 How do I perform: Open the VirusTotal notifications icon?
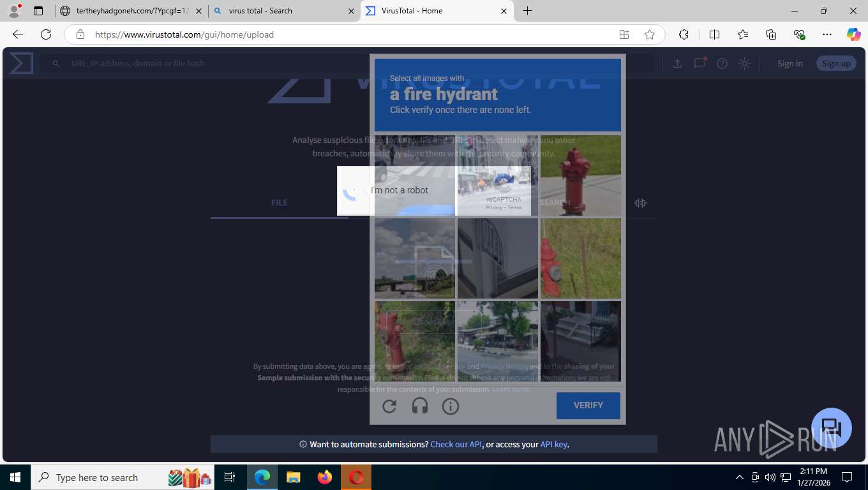point(700,63)
